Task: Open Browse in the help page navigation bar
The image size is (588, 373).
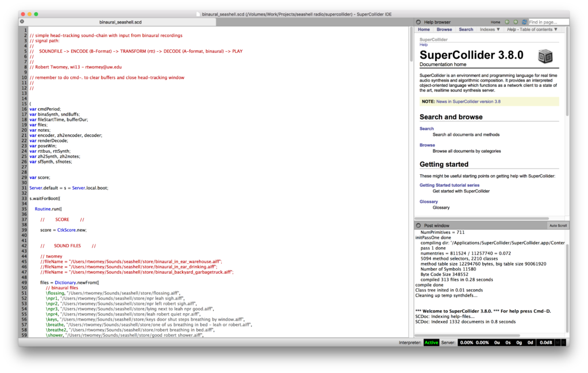Action: click(444, 29)
